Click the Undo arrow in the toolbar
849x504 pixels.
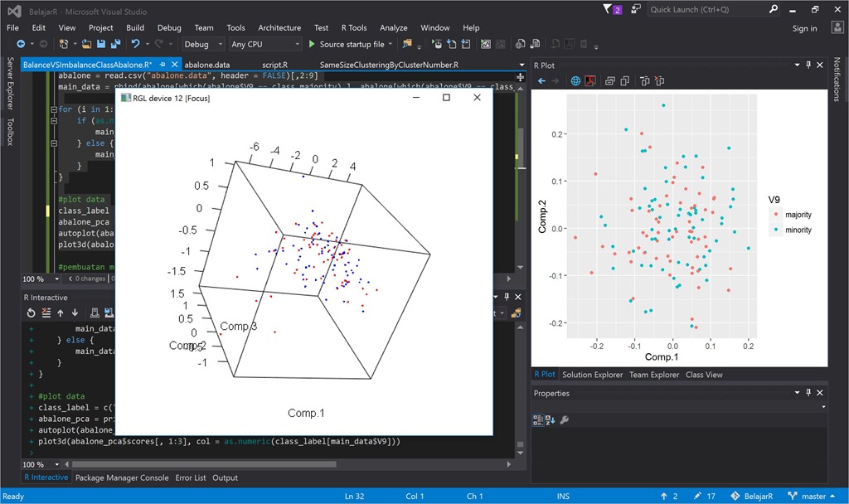coord(135,44)
